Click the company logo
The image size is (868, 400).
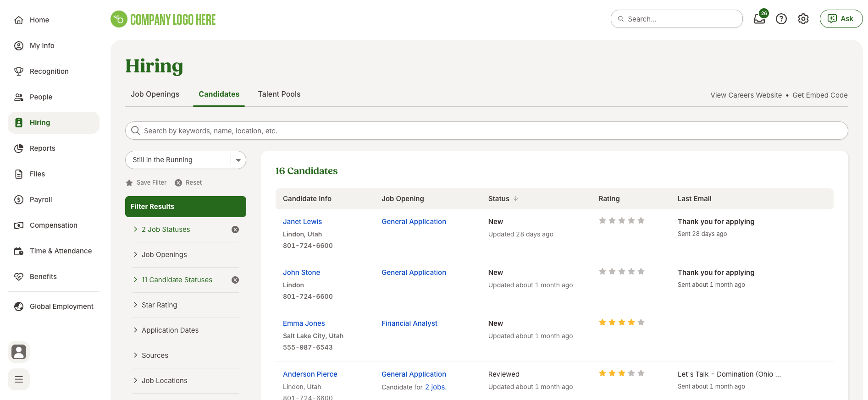click(x=163, y=19)
